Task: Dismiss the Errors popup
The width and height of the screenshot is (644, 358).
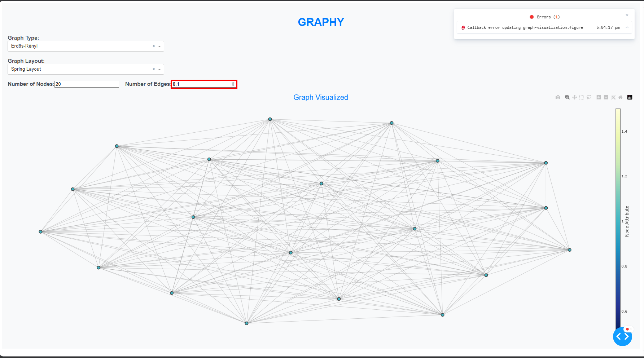Action: click(627, 15)
